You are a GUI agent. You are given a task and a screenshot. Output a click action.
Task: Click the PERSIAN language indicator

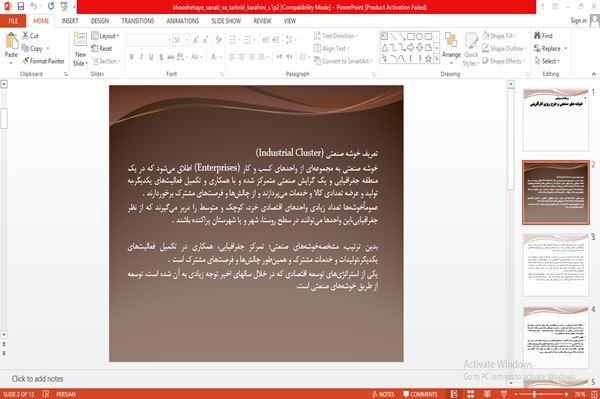coord(66,394)
